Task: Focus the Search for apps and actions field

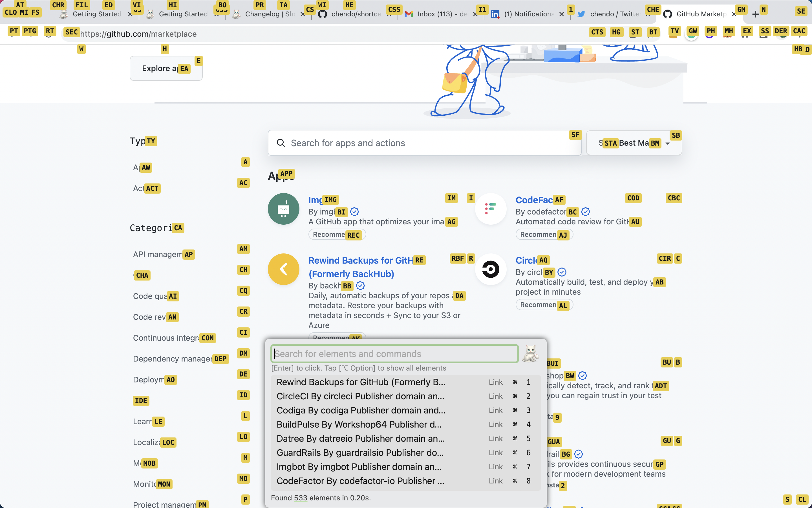Action: coord(424,143)
